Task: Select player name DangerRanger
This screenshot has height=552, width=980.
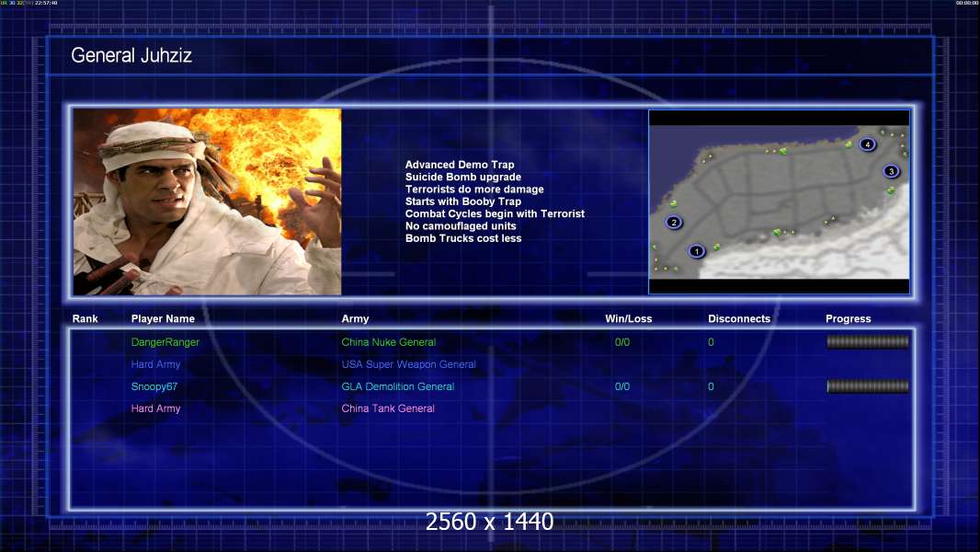Action: pyautogui.click(x=165, y=342)
